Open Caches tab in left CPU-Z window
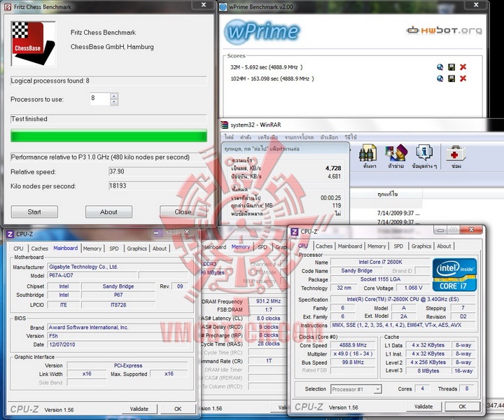 point(39,248)
